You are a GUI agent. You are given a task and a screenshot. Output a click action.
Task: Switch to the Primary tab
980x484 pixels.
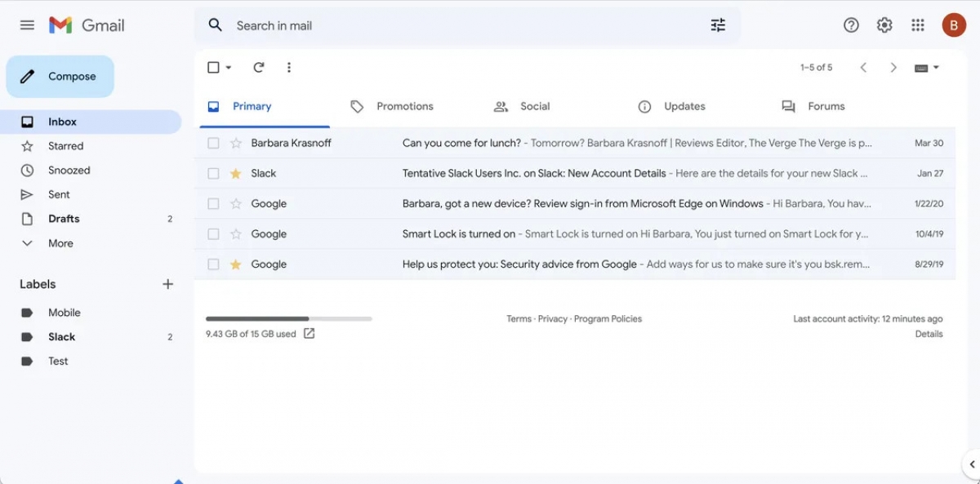coord(264,107)
